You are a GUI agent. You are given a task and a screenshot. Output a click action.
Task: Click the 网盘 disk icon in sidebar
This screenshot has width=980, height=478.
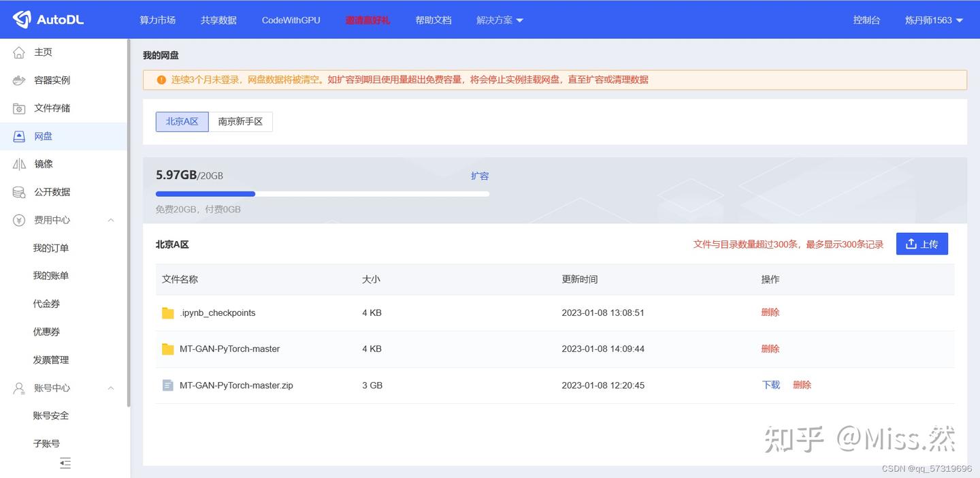(19, 136)
